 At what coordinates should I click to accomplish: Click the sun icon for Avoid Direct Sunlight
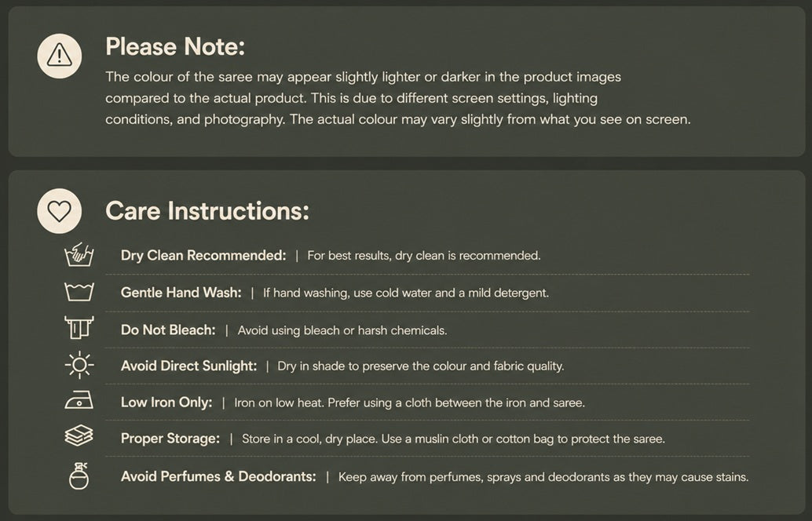[79, 366]
